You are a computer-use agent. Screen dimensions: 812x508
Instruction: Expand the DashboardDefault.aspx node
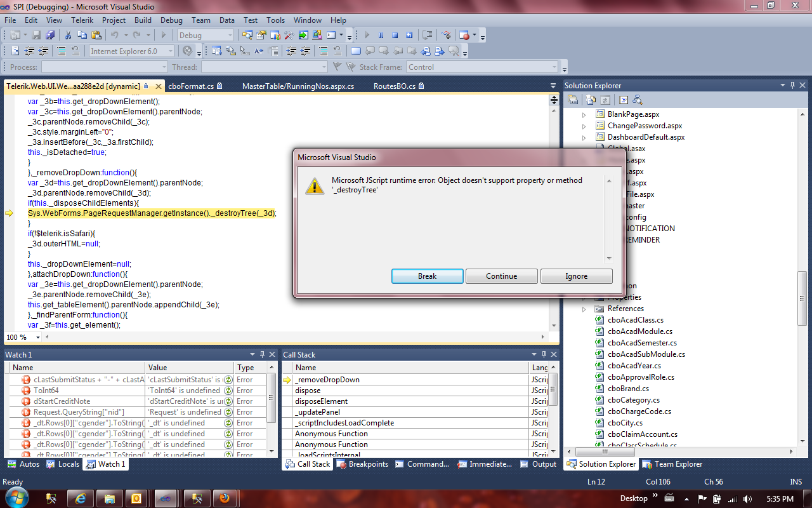click(x=584, y=137)
